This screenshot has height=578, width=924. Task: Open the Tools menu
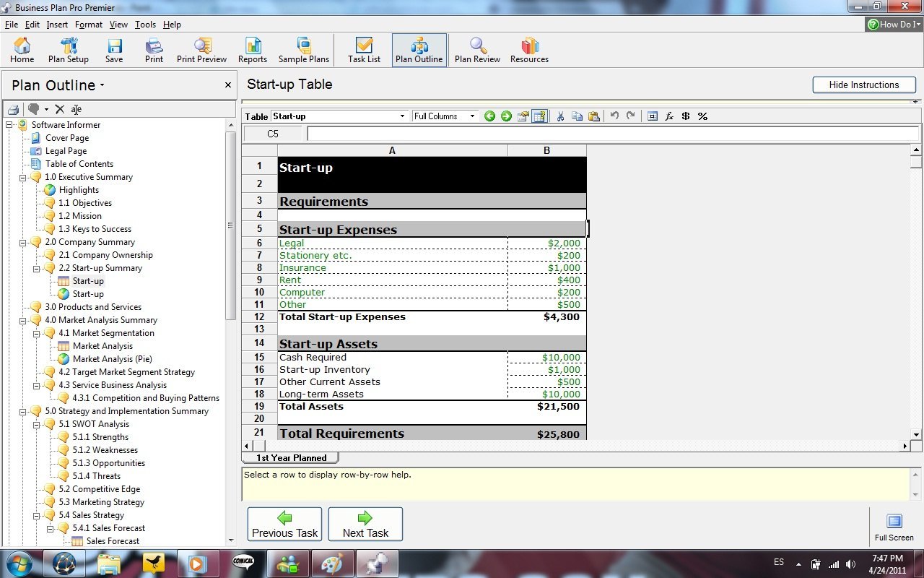coord(145,25)
